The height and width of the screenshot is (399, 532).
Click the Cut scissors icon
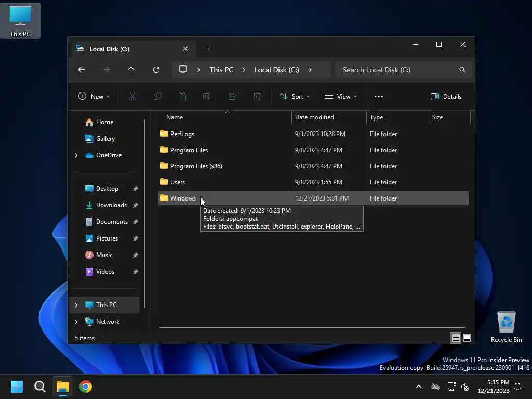pos(132,96)
